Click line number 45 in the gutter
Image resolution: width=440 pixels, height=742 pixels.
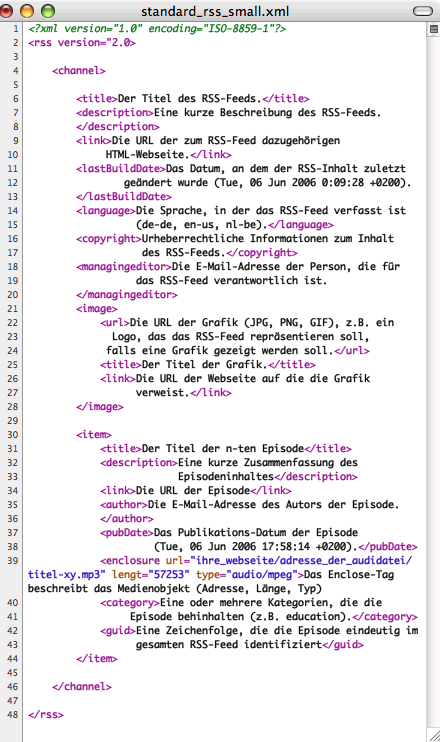click(x=13, y=672)
